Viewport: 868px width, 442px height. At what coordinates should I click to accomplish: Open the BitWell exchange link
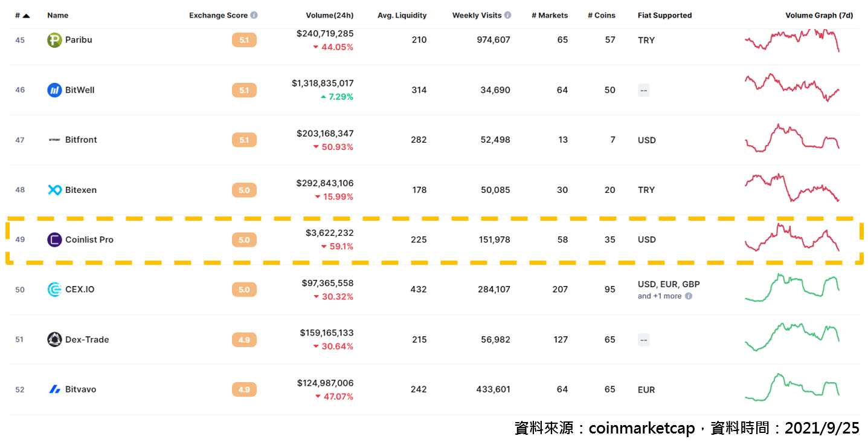(x=80, y=90)
